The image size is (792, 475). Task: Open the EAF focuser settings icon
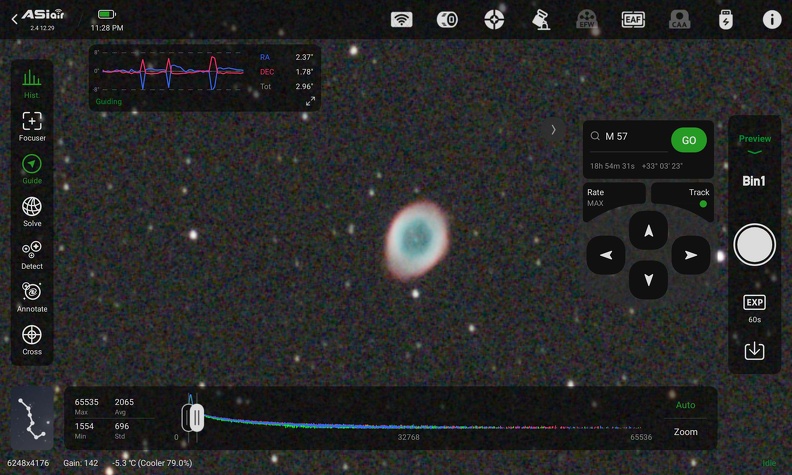tap(633, 20)
